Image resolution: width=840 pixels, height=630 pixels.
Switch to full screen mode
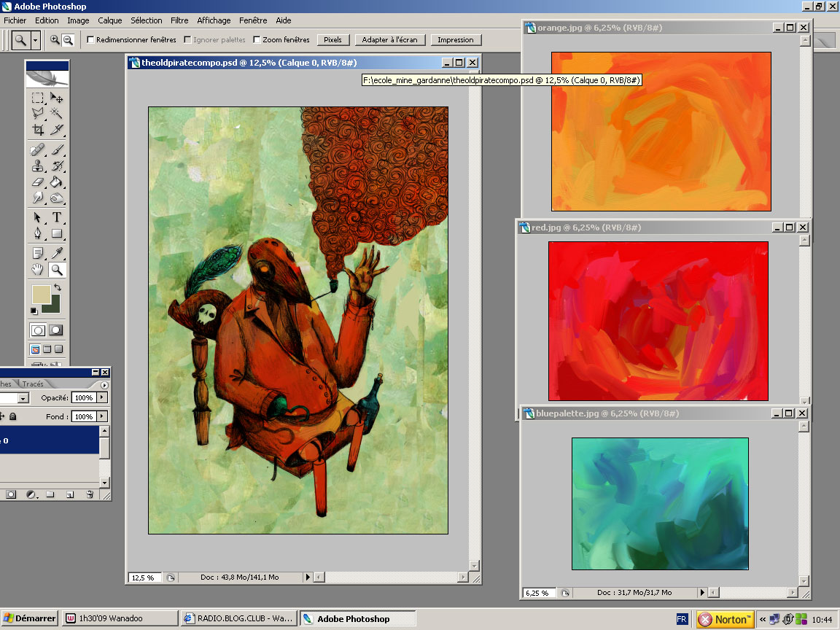click(x=59, y=349)
